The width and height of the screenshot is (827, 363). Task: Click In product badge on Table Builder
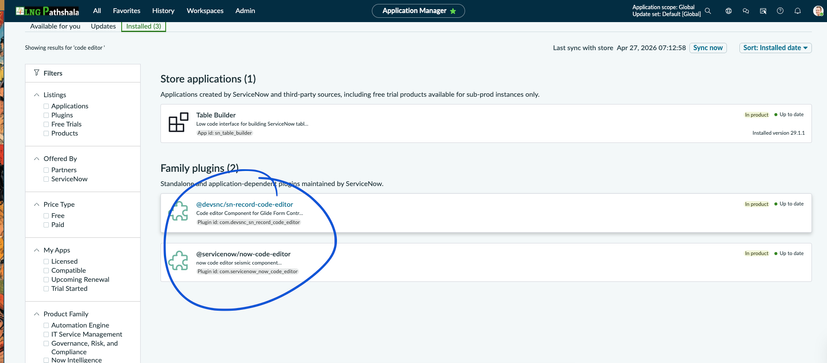756,114
